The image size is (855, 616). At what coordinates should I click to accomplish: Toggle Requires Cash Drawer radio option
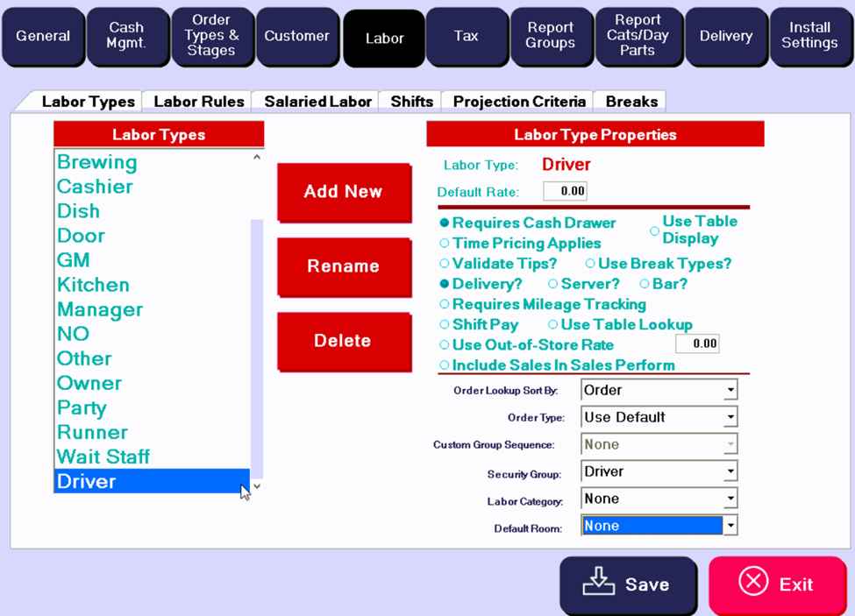pos(528,223)
